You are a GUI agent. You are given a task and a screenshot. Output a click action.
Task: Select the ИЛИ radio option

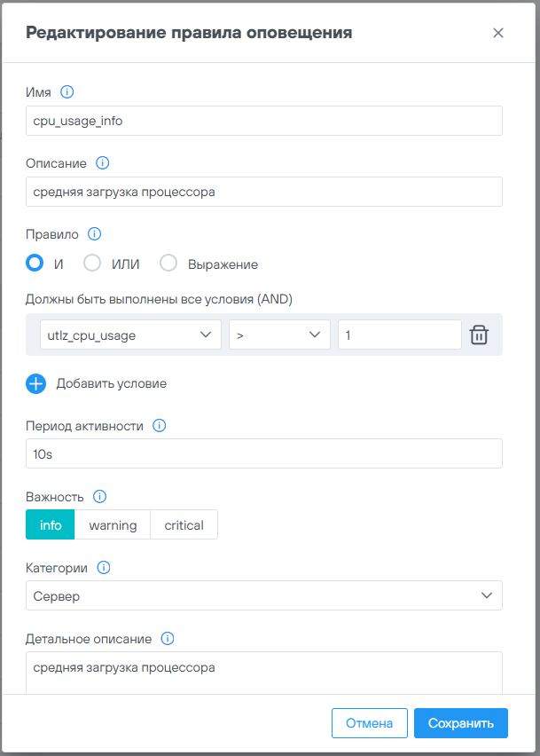[x=92, y=264]
